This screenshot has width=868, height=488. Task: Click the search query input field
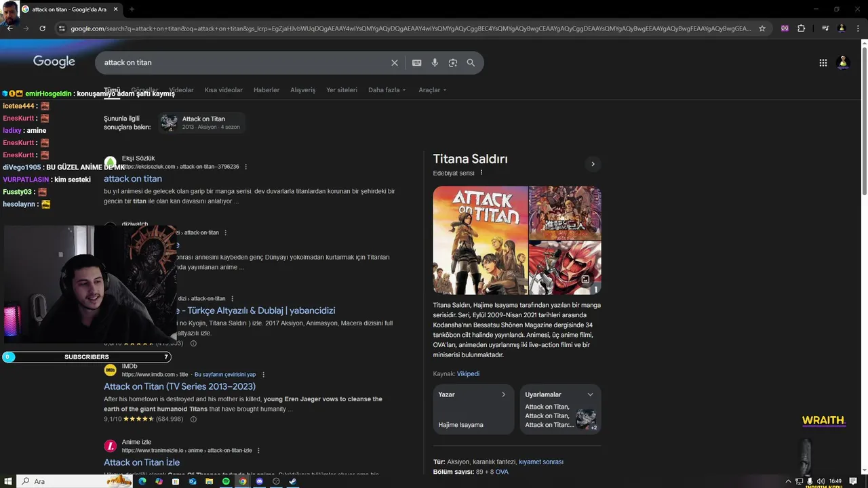[244, 62]
